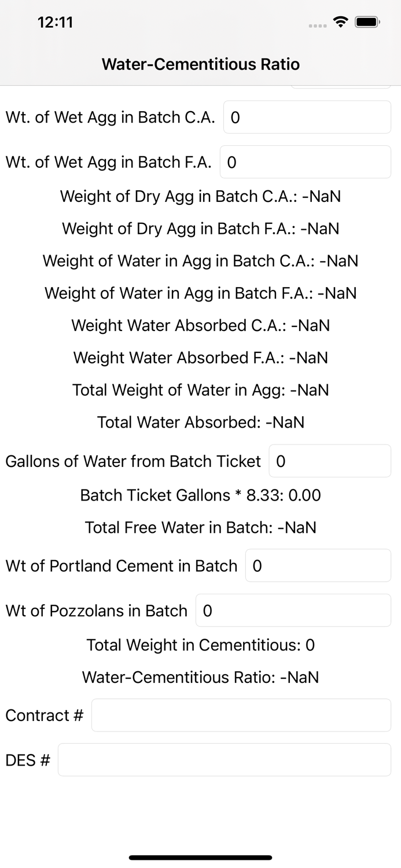Tap the home indicator bar at the bottom

click(200, 858)
